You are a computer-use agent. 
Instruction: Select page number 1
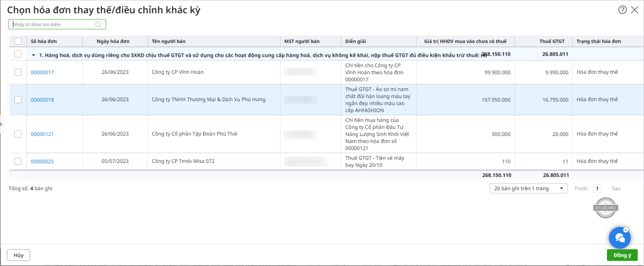click(597, 188)
